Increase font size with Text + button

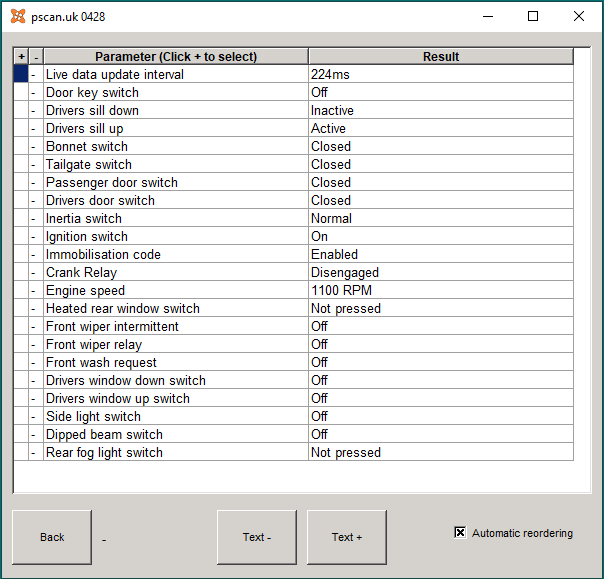point(347,537)
